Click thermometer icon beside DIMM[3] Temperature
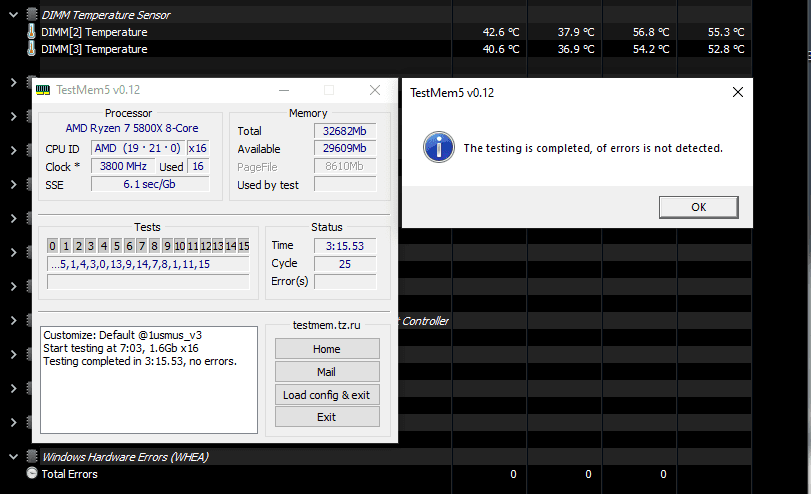The height and width of the screenshot is (494, 811). tap(32, 49)
